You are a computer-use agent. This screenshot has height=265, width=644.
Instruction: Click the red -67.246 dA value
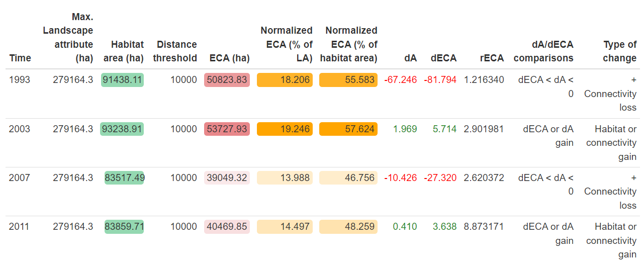400,80
